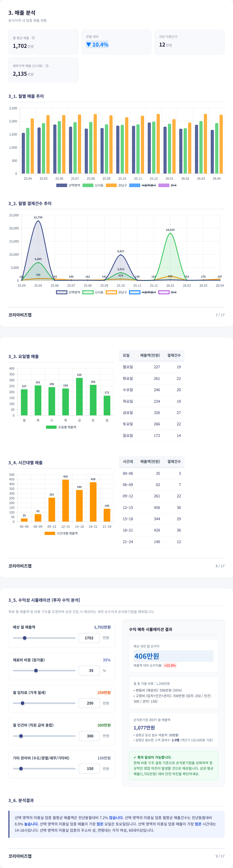233x868 pixels.
Task: Click the 22,750 peak label in 결제건수 chart
Action: (x=38, y=217)
